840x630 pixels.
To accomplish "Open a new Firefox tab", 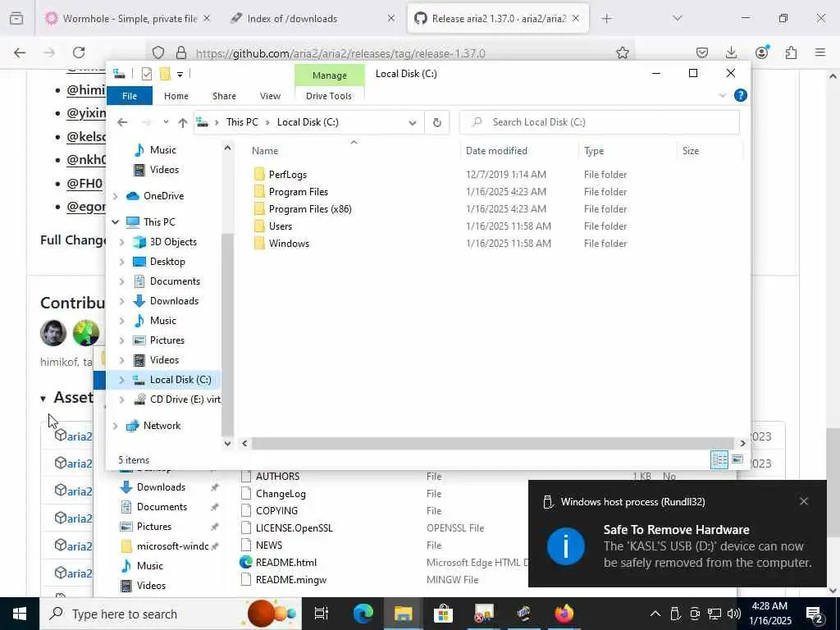I will click(x=606, y=19).
